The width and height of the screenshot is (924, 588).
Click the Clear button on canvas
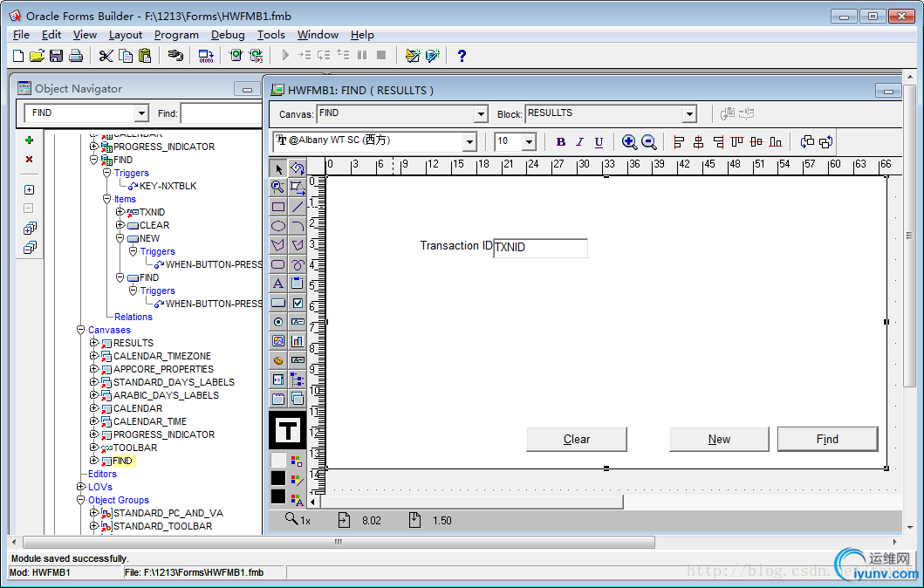pyautogui.click(x=576, y=439)
